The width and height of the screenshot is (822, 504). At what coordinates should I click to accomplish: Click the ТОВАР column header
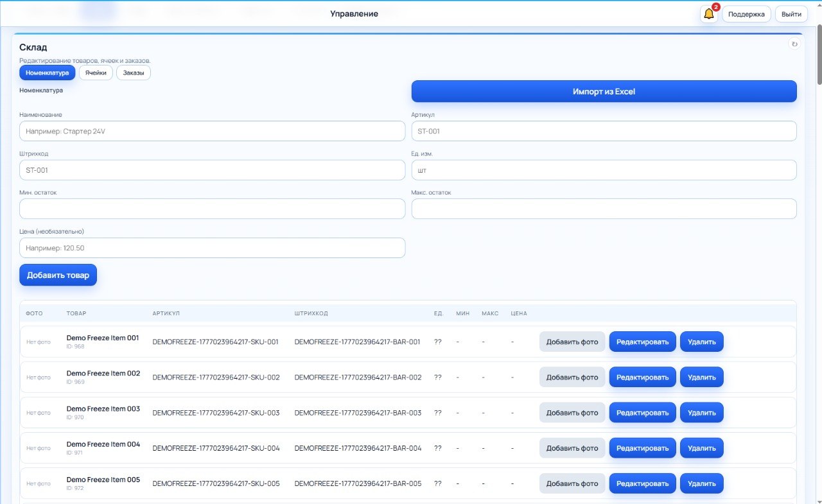(76, 313)
